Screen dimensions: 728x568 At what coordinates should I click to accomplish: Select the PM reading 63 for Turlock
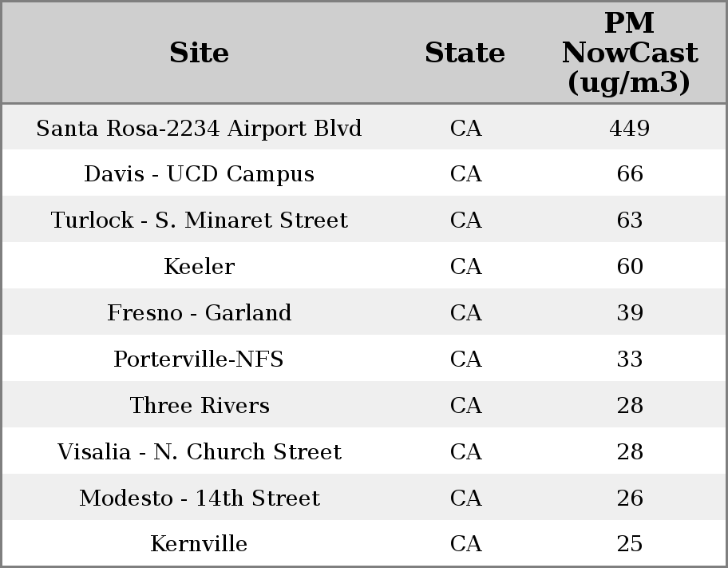629,220
